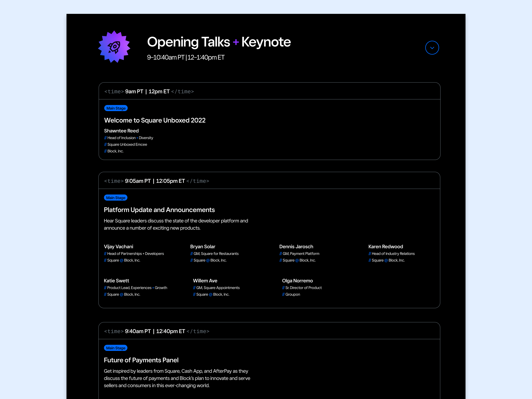Screen dimensions: 532x399
Task: Select speaker Dennis Jarosch
Action: (x=296, y=246)
